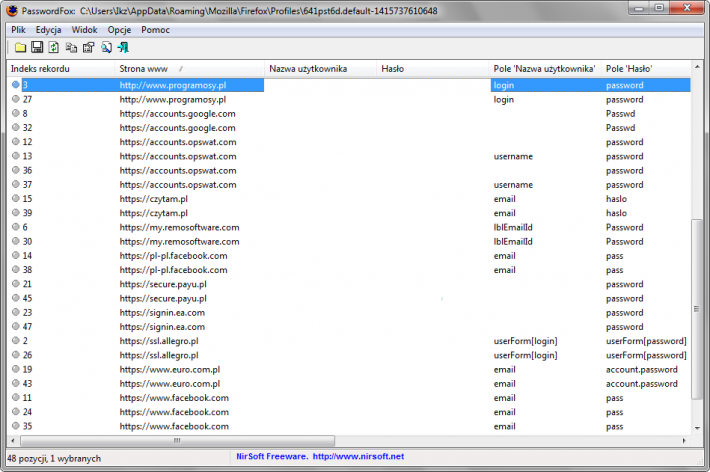The image size is (710, 472).
Task: Click the bullet icon of record 6
Action: tap(16, 227)
